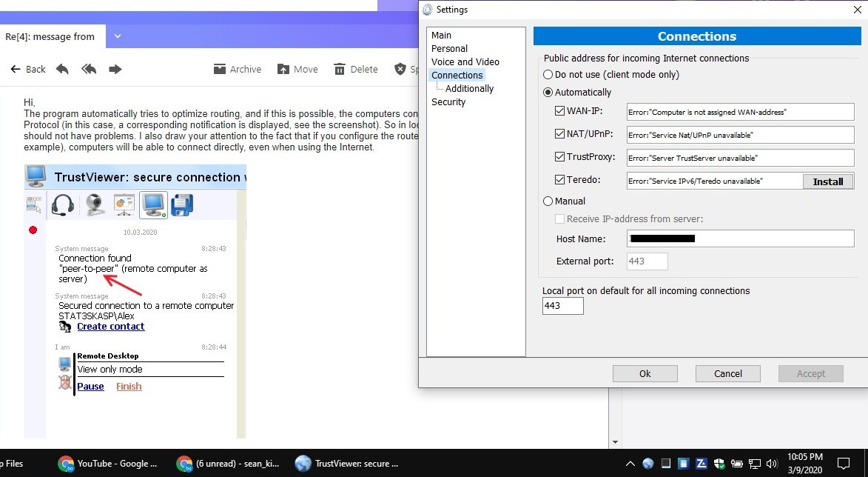Image resolution: width=868 pixels, height=477 pixels.
Task: Open the '(6 unread)' Chrome taskbar window
Action: pos(228,463)
